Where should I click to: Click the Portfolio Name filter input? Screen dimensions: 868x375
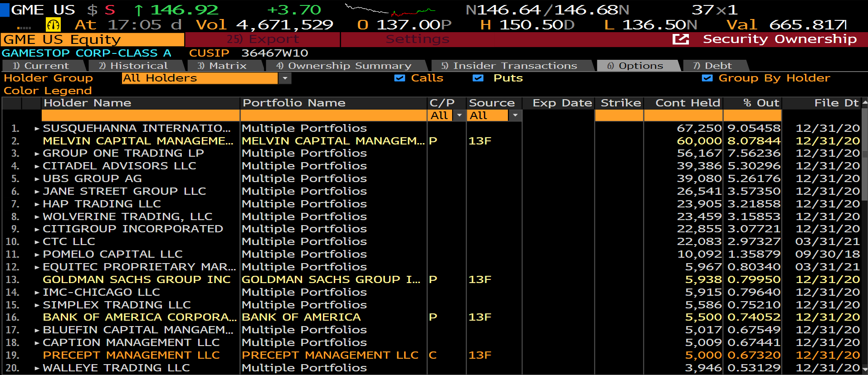333,115
